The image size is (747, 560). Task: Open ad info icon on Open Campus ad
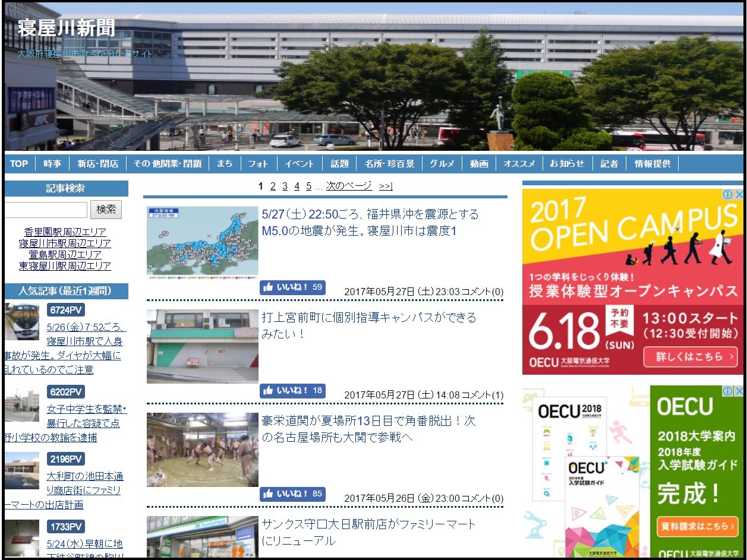727,194
